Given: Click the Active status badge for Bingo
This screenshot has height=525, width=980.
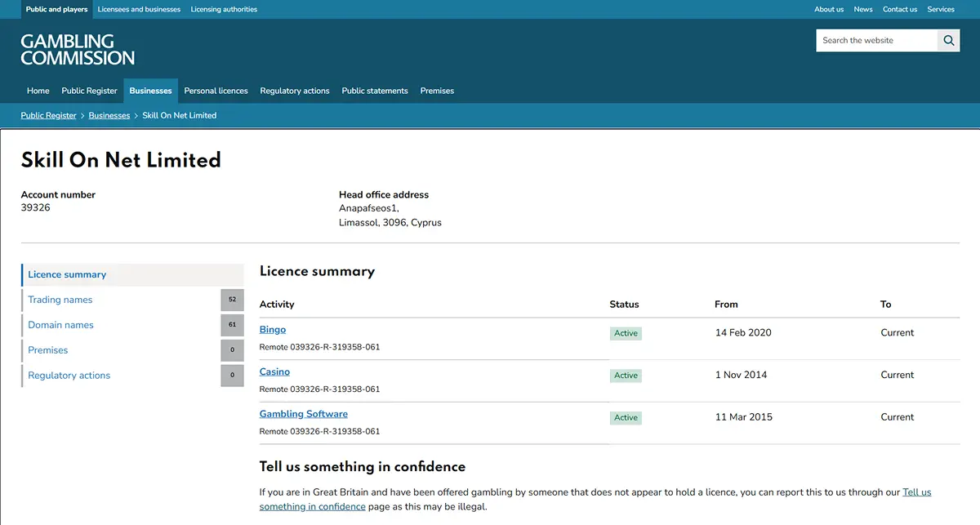Looking at the screenshot, I should point(626,333).
